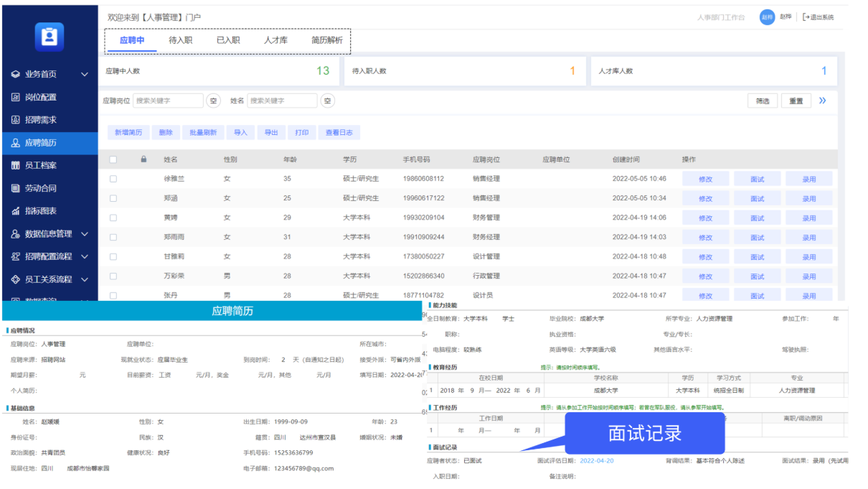The image size is (868, 489).
Task: Click 录用 for 万彩荣
Action: pyautogui.click(x=809, y=276)
